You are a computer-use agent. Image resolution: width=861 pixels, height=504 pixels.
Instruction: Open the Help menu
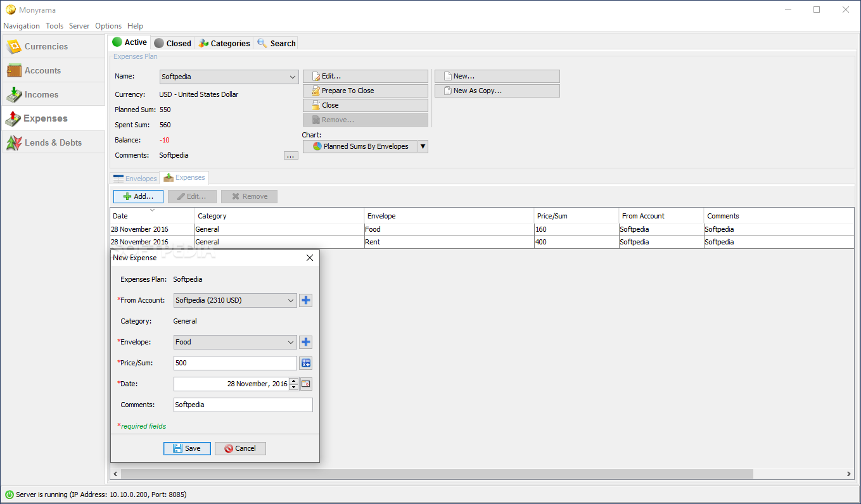(135, 26)
